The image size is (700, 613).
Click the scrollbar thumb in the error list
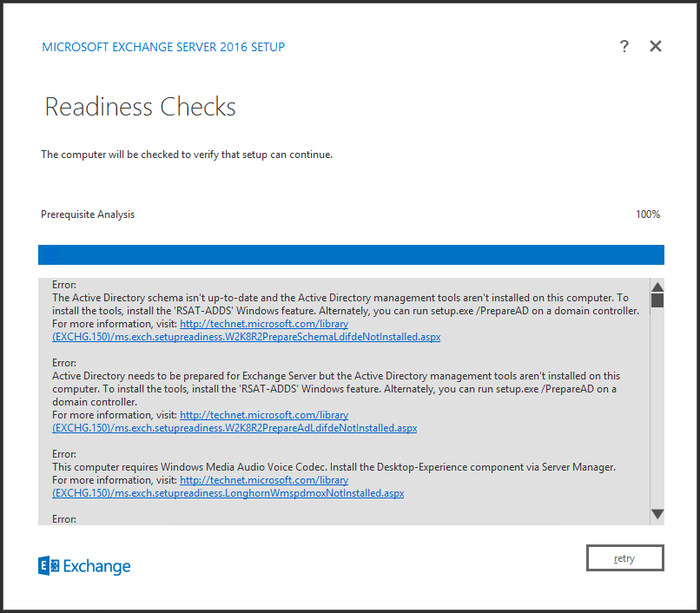tap(657, 300)
